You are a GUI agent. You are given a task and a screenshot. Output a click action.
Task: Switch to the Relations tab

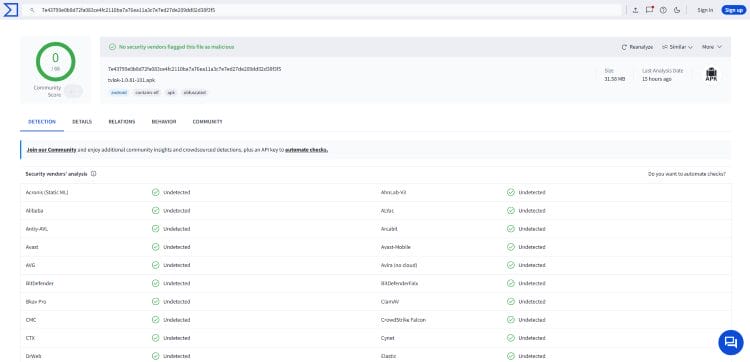122,122
